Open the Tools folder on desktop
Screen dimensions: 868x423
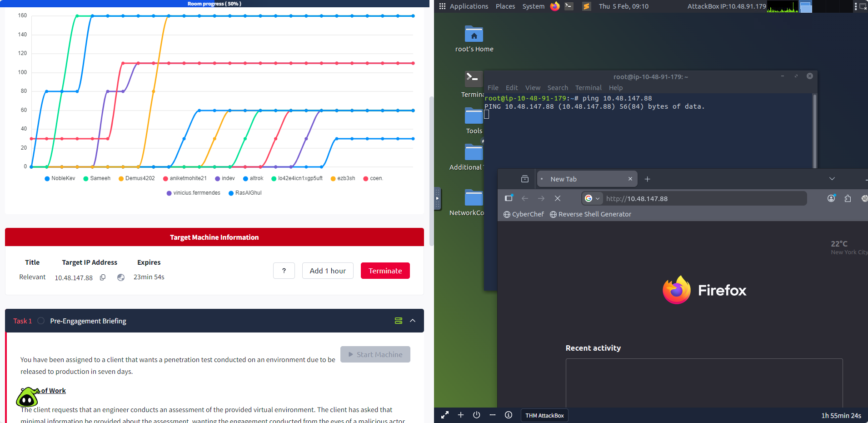pyautogui.click(x=474, y=116)
